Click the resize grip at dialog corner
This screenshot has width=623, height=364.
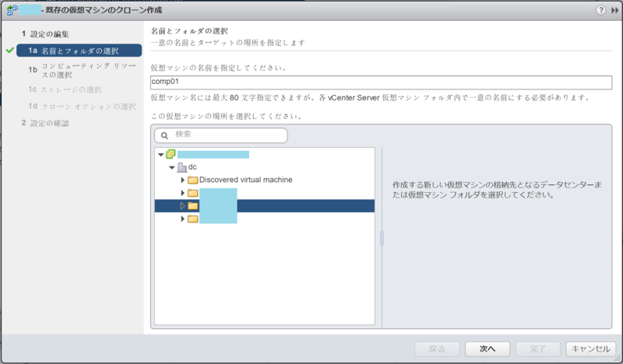click(618, 359)
